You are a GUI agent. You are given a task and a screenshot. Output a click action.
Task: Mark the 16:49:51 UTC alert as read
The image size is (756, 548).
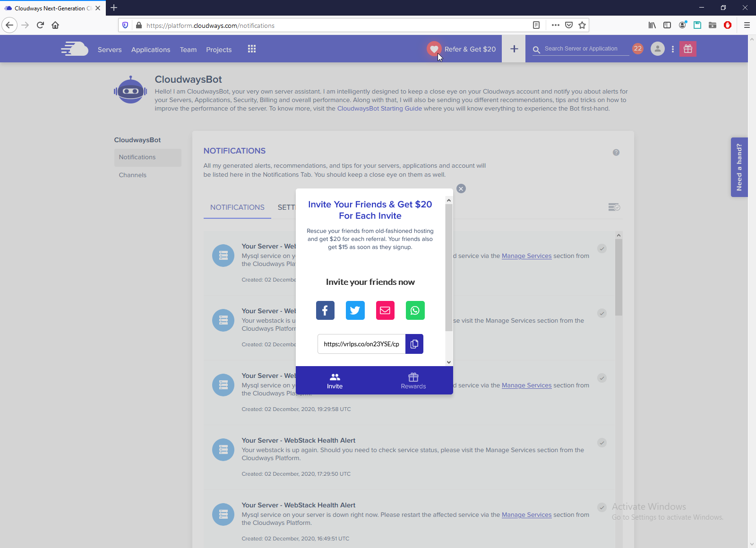point(602,507)
